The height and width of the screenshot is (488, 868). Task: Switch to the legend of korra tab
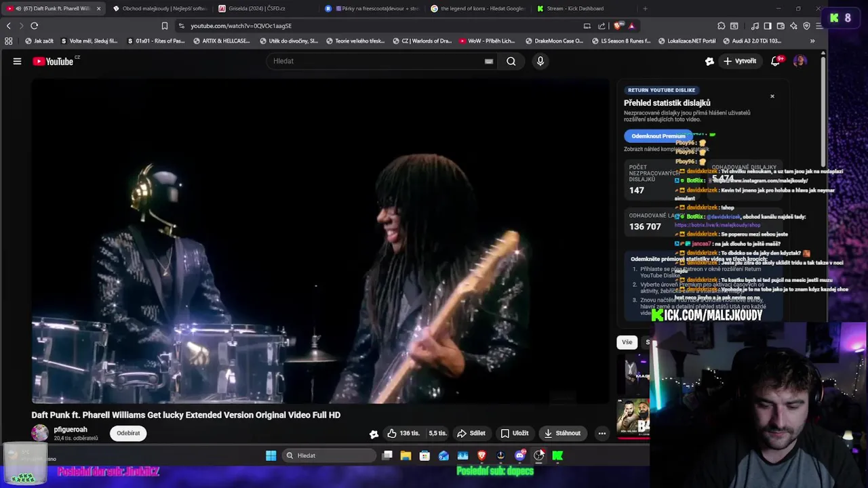point(478,9)
